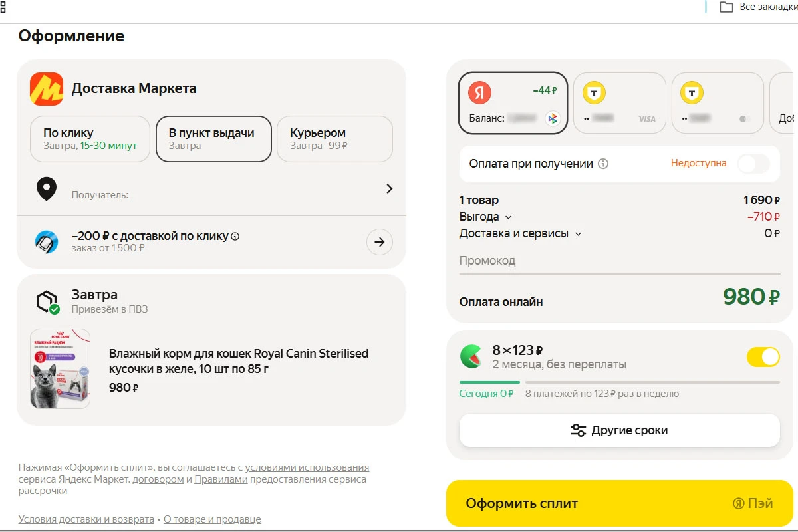This screenshot has height=532, width=798.
Task: Click the Royal Canin Sterilised product title
Action: (239, 361)
